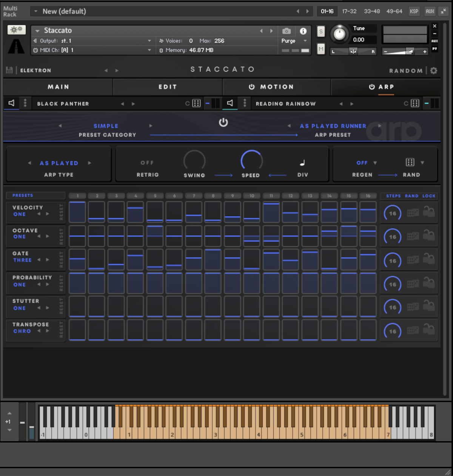Viewport: 453px width, 476px height.
Task: Reset the VELOCITY row
Action: coord(62,212)
